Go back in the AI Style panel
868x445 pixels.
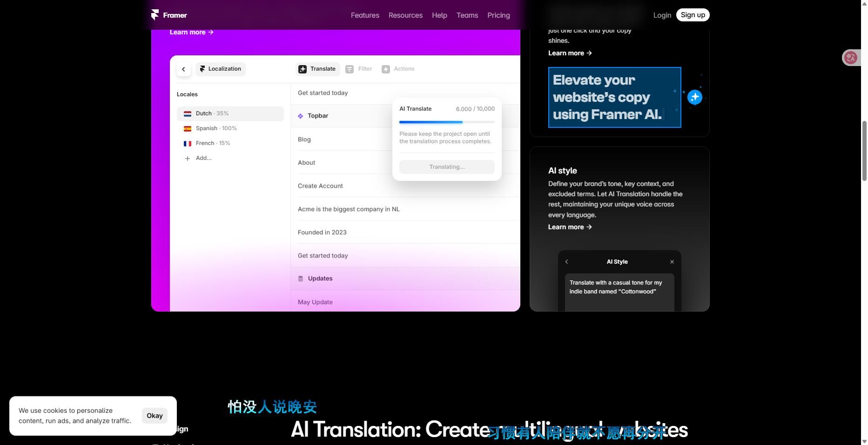pos(566,262)
